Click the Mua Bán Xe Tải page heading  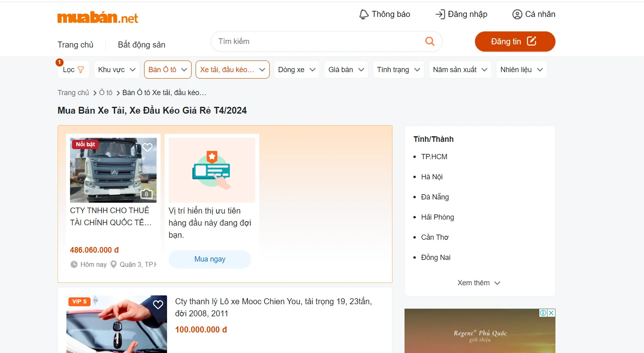pos(152,110)
